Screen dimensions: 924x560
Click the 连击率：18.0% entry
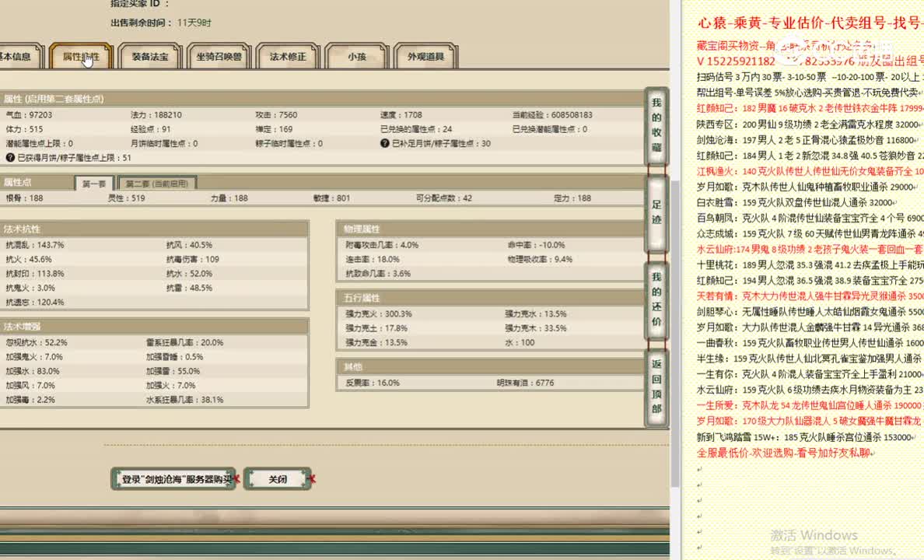pyautogui.click(x=373, y=259)
